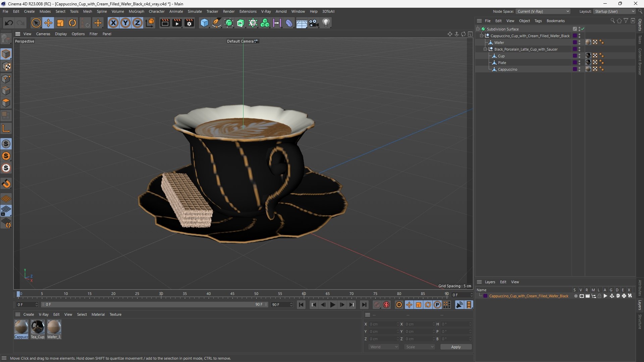
Task: Click the Live Selection tool
Action: coord(36,23)
